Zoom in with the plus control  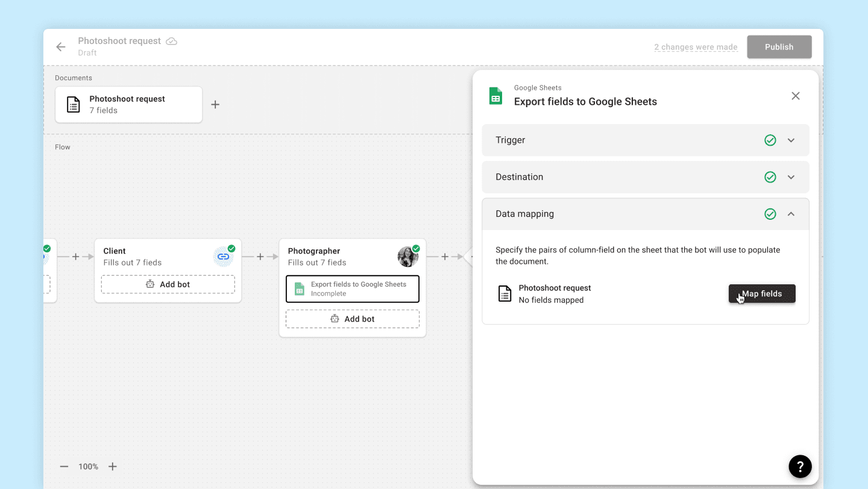coord(113,467)
